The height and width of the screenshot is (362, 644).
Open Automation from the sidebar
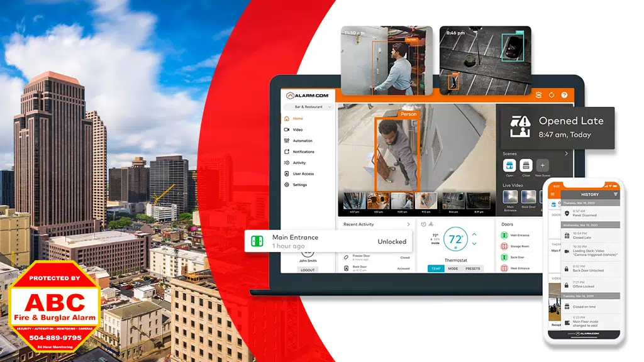click(x=302, y=141)
